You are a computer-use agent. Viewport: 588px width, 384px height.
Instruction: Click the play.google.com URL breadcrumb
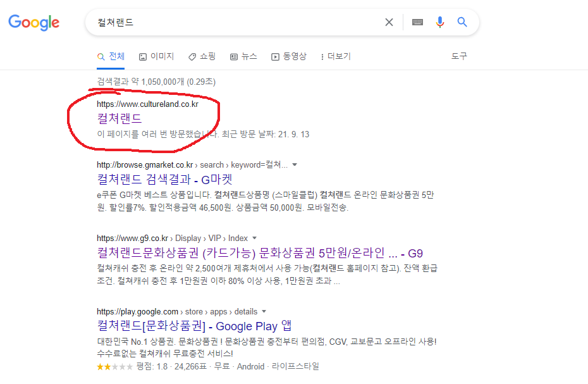click(177, 311)
